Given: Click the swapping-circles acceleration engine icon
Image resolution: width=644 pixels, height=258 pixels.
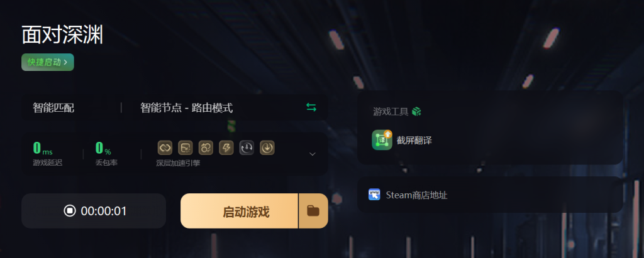Looking at the screenshot, I should pos(206,148).
